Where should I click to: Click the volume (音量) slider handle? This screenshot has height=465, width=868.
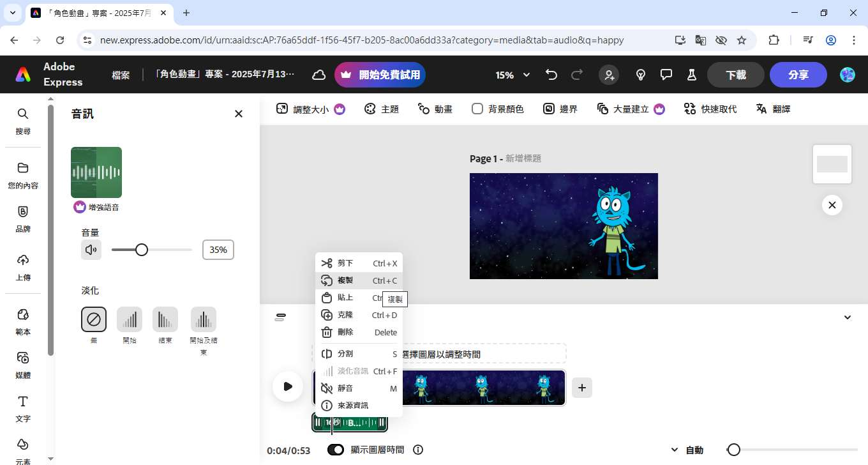[142, 250]
